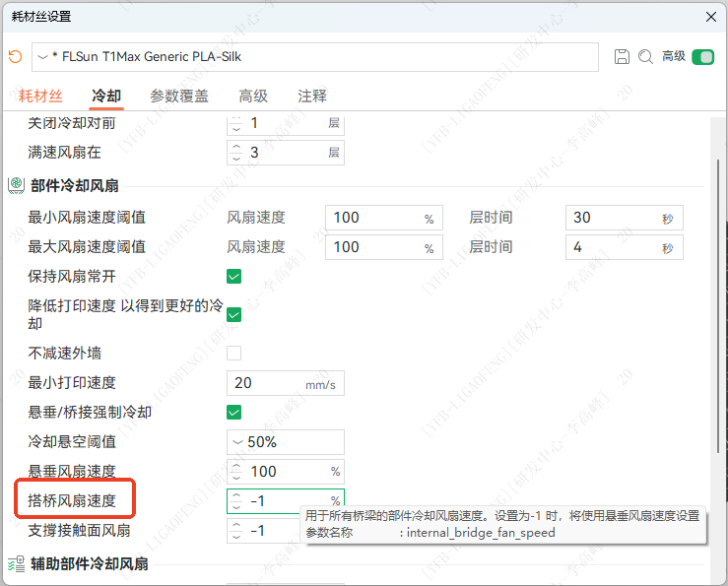Select the 冷却 tab
Image resolution: width=728 pixels, height=586 pixels.
pos(106,97)
